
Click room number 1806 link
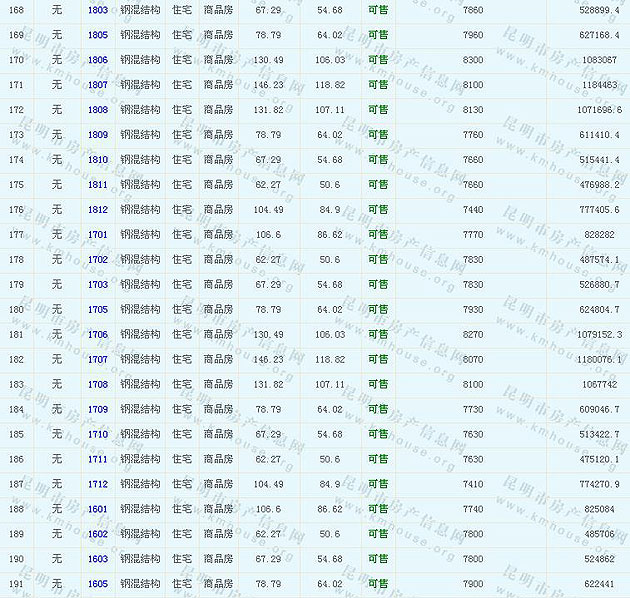97,60
